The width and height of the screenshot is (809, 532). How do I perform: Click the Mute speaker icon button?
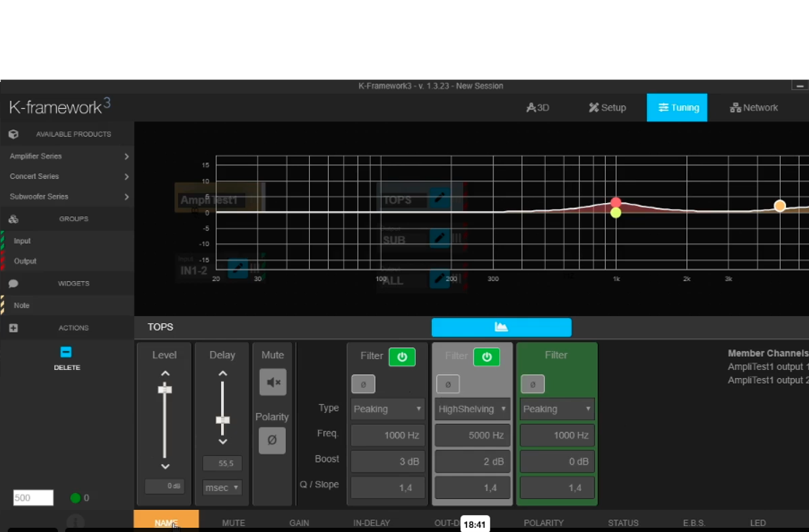coord(273,382)
